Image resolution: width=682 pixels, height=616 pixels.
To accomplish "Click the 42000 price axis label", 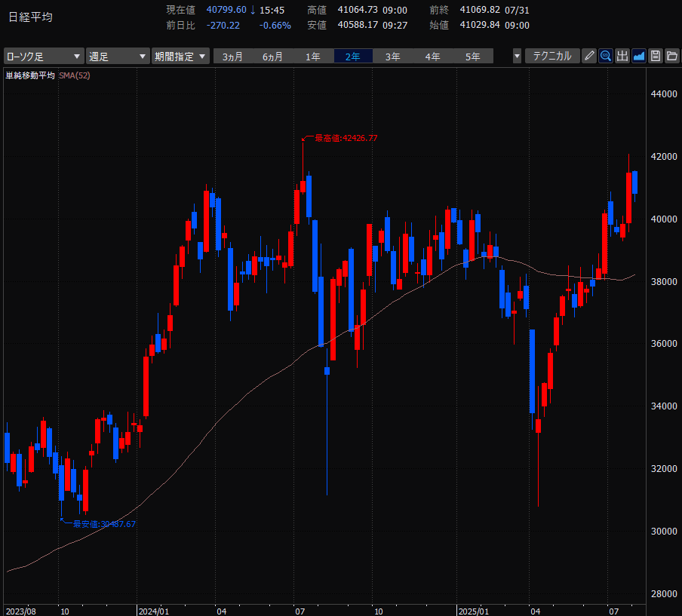I will click(664, 157).
